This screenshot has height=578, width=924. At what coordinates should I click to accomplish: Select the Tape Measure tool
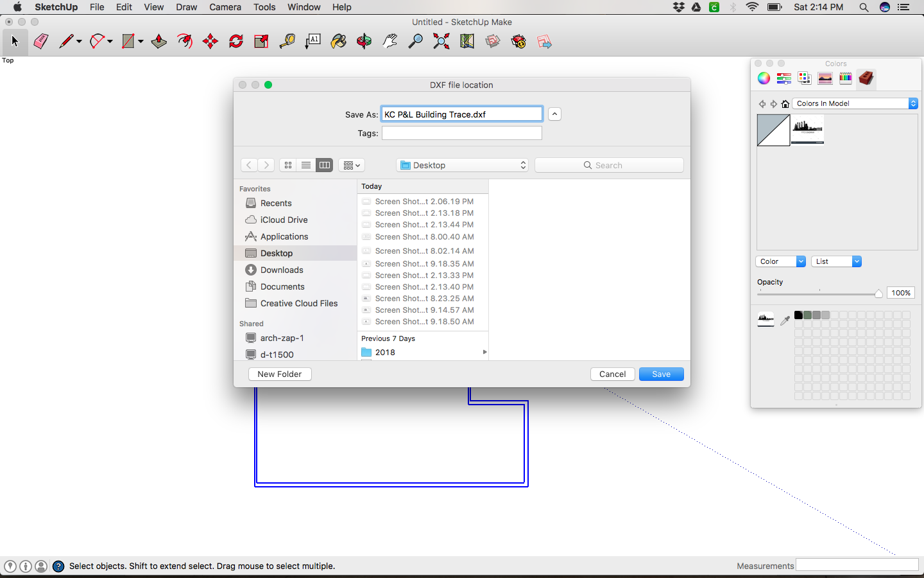click(287, 42)
